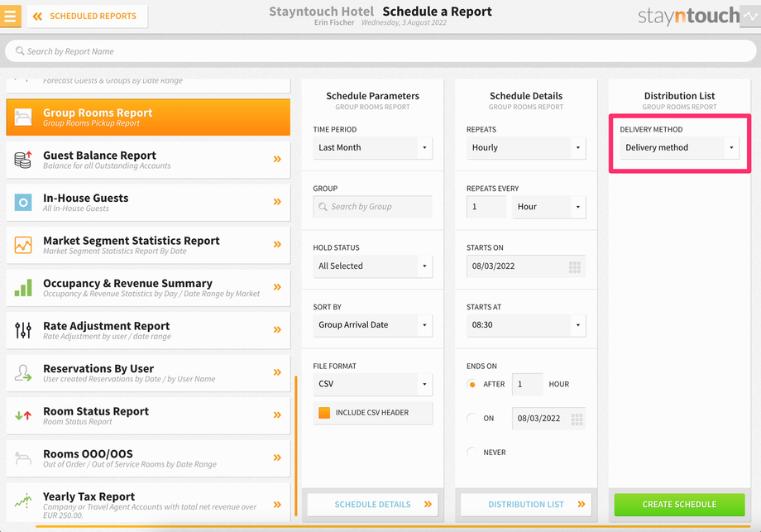Click the chevron arrow on the Yearly Tax Report row
Image resolution: width=761 pixels, height=532 pixels.
tap(277, 505)
